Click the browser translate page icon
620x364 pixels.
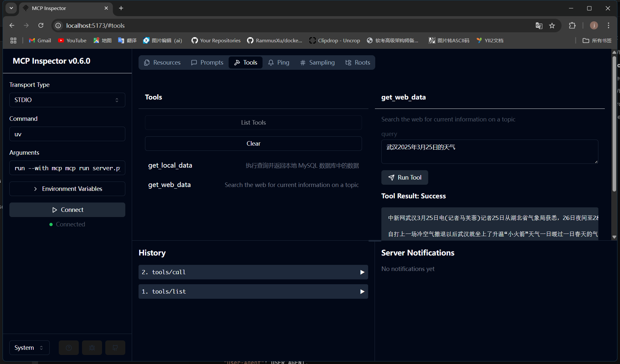pyautogui.click(x=539, y=26)
